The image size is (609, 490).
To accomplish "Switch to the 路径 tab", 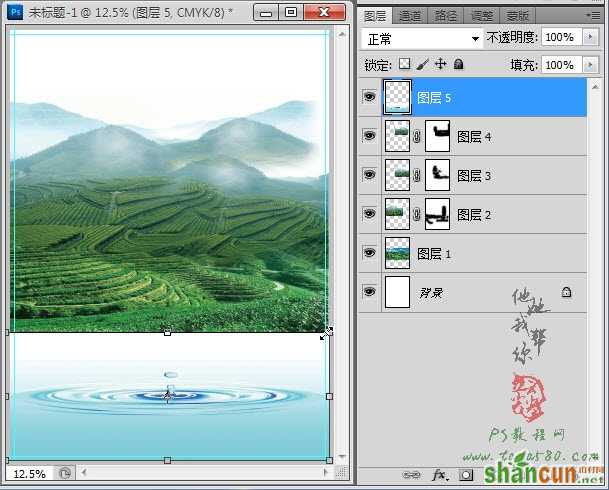I will click(446, 16).
